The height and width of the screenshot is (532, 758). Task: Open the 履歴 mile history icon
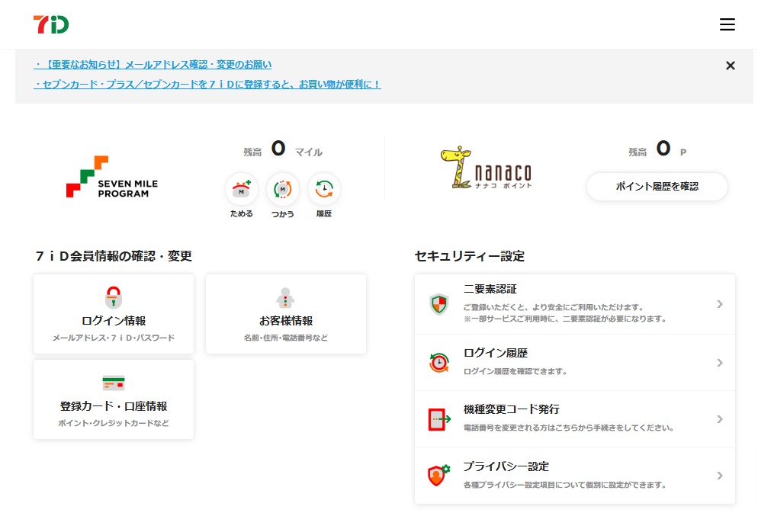point(324,189)
